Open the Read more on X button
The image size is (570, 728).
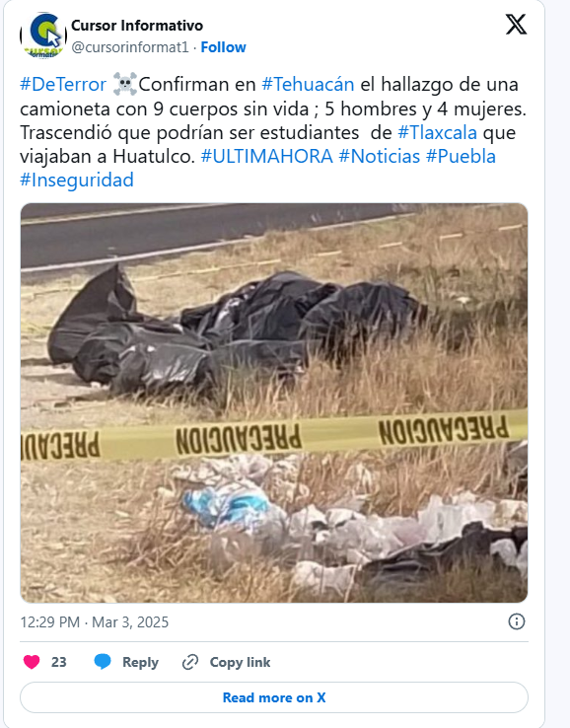click(274, 697)
